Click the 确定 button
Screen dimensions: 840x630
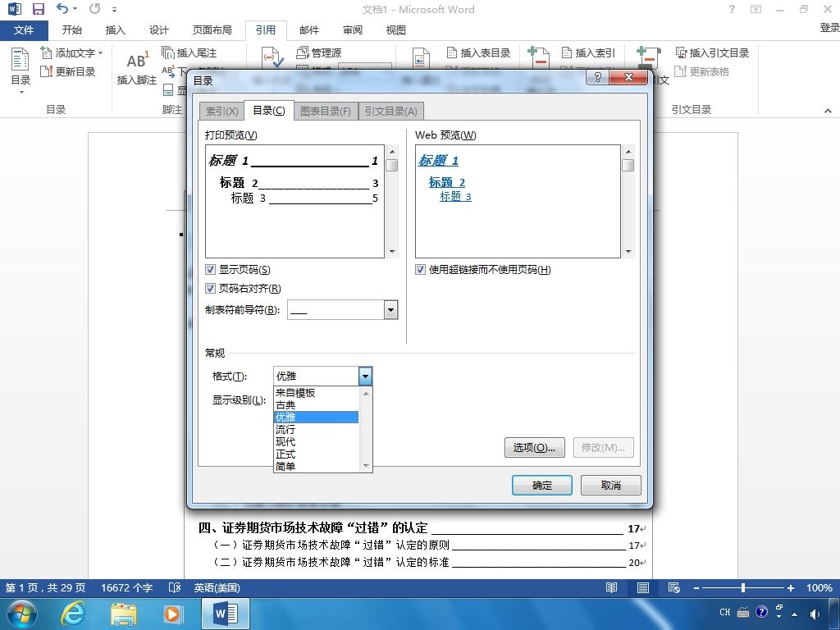(x=542, y=486)
